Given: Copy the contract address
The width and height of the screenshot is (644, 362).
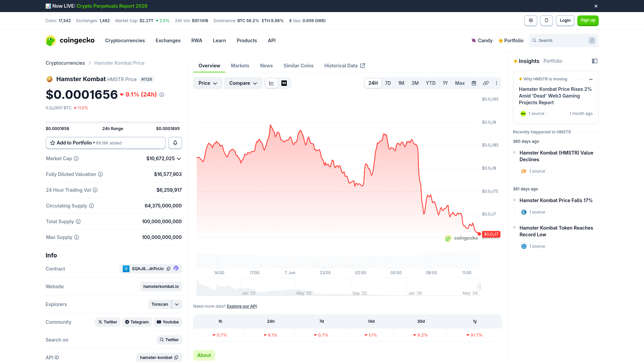Looking at the screenshot, I should pyautogui.click(x=168, y=269).
